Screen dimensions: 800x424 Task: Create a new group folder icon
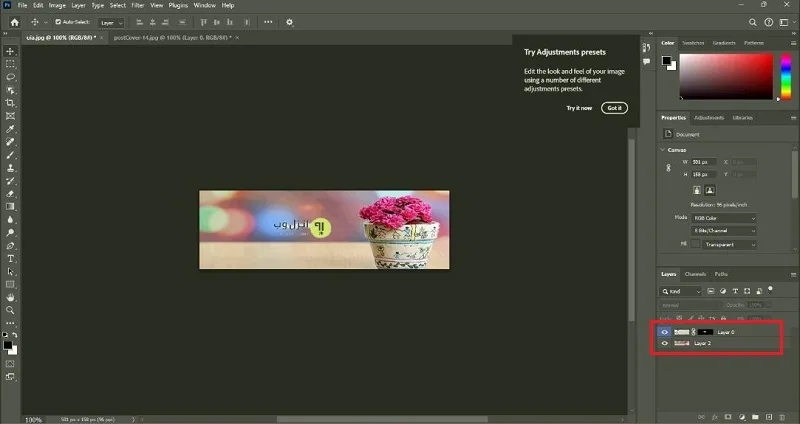click(x=755, y=417)
